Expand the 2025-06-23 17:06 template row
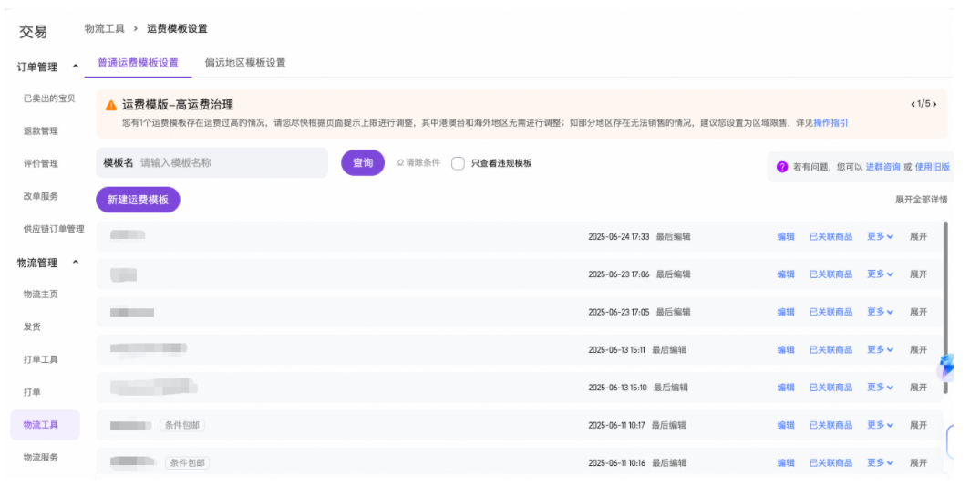The height and width of the screenshot is (497, 980). 918,274
